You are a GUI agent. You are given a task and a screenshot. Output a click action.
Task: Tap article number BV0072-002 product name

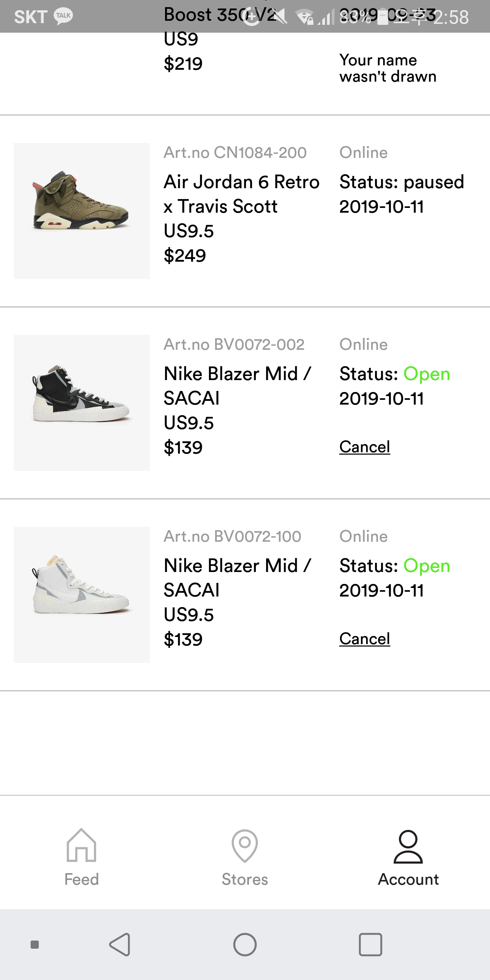coord(238,386)
